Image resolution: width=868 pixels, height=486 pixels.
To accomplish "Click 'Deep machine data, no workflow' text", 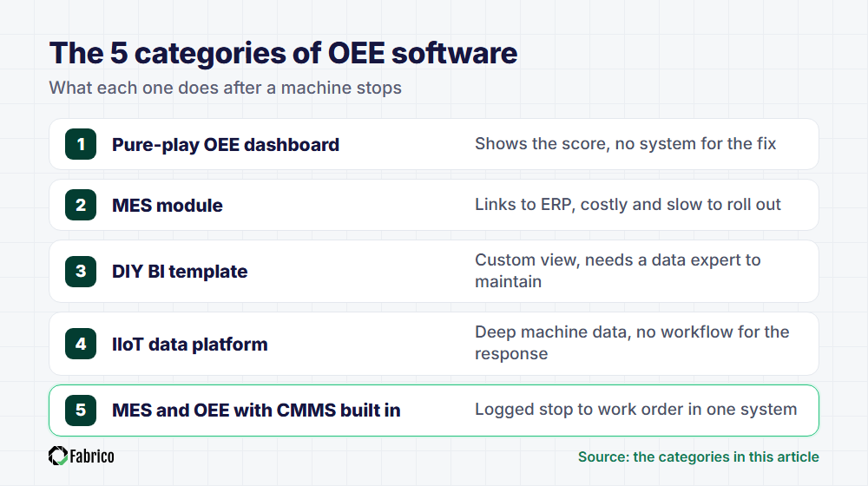I will pyautogui.click(x=606, y=332).
